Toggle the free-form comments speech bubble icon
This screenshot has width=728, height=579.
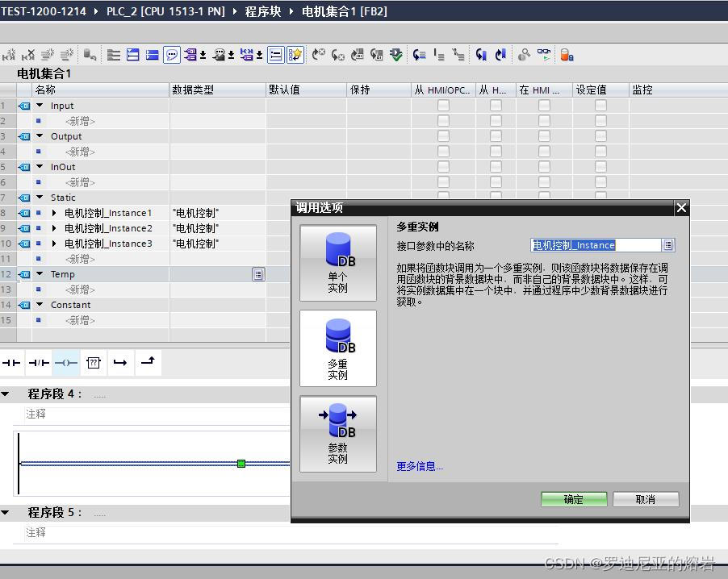click(x=172, y=55)
